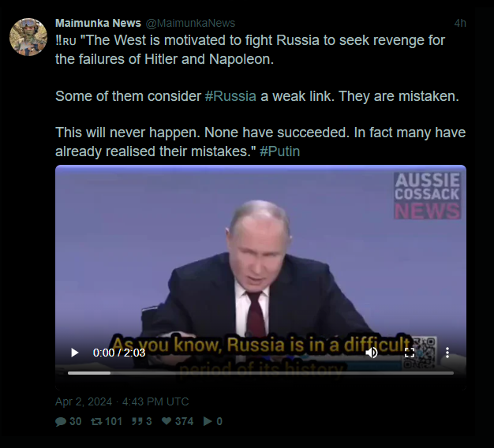Image resolution: width=494 pixels, height=448 pixels.
Task: Click the QR code in the video
Action: coord(419,353)
